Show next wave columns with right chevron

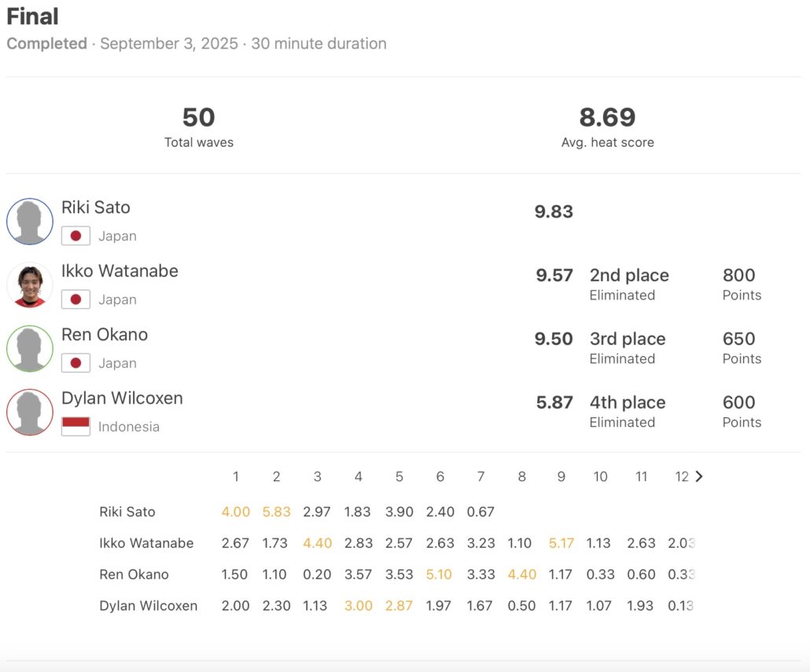[x=699, y=476]
